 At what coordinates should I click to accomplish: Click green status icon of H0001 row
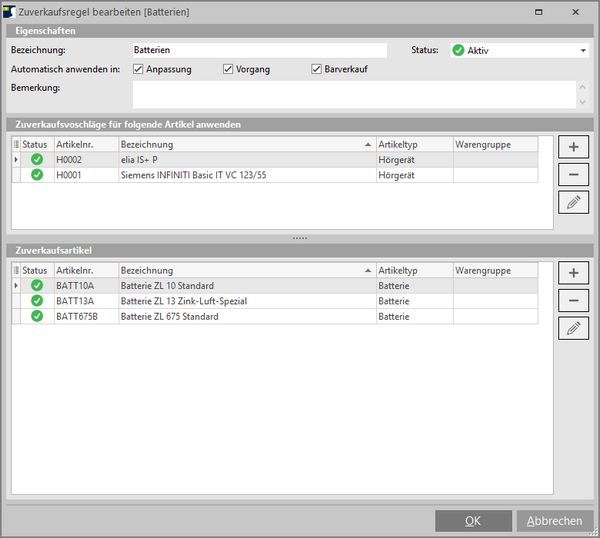(x=37, y=175)
